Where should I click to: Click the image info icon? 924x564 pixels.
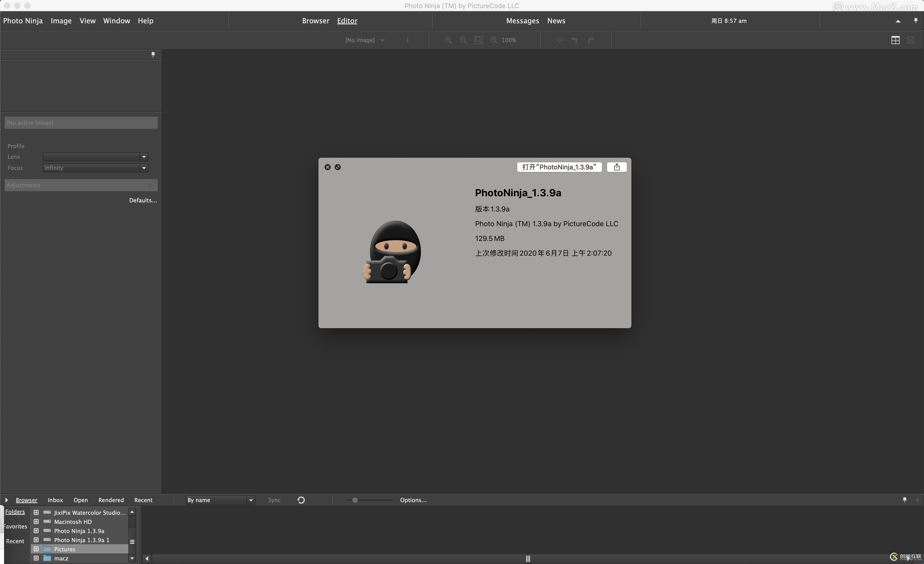[x=407, y=40]
